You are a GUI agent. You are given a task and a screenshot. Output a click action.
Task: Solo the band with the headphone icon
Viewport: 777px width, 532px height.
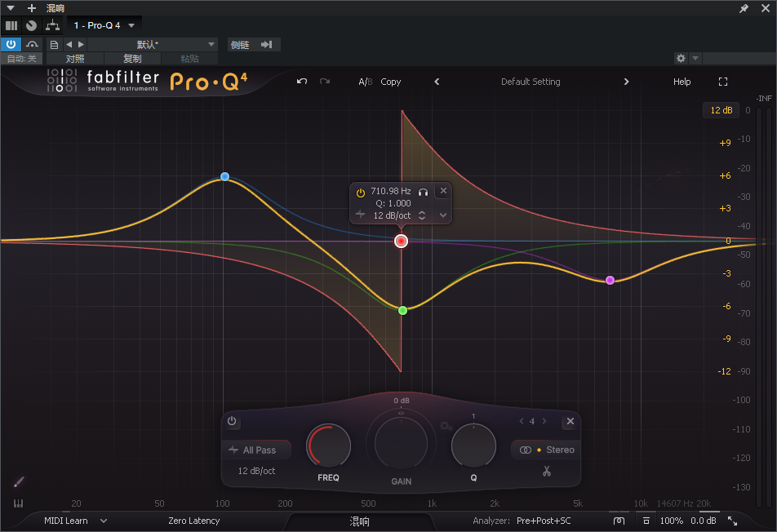click(x=423, y=191)
